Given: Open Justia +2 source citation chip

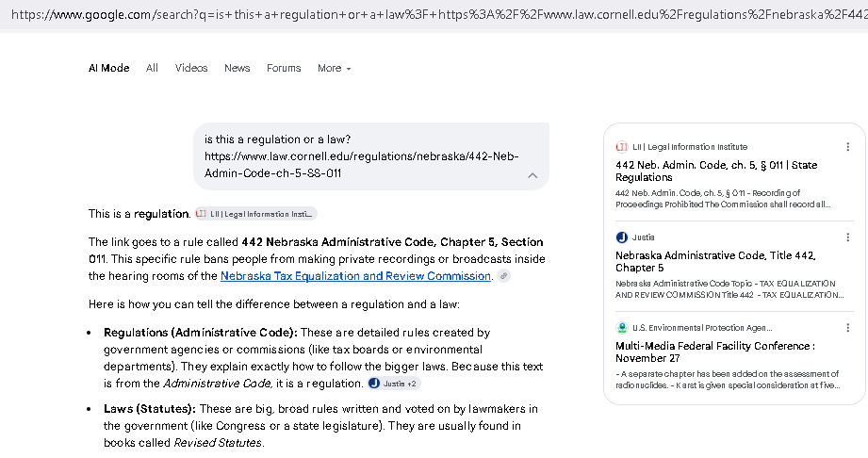Looking at the screenshot, I should (394, 384).
